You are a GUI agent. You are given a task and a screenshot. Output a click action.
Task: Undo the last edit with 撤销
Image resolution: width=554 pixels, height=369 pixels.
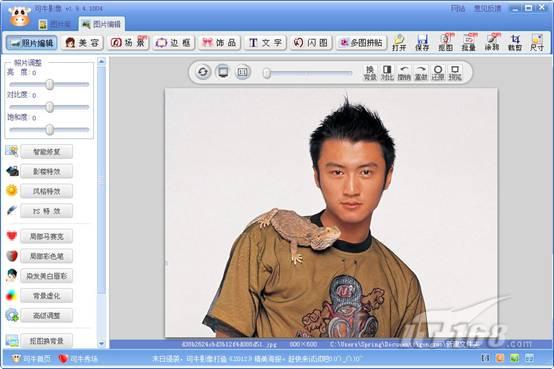[404, 72]
